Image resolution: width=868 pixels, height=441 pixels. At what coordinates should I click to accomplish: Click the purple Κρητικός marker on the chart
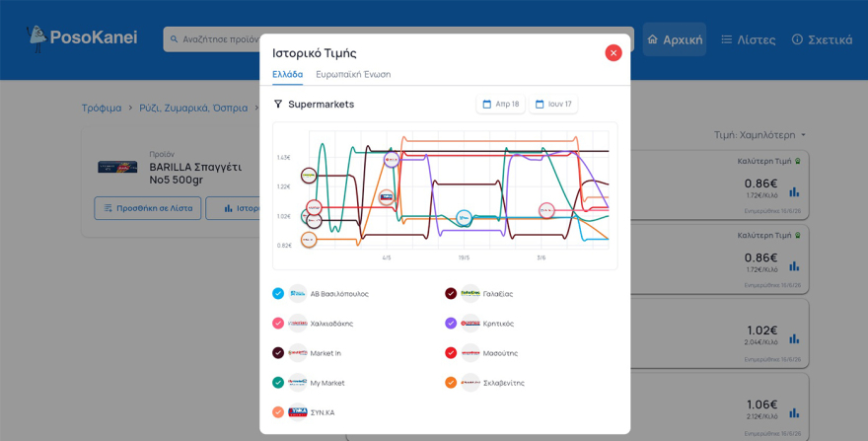[x=392, y=160]
